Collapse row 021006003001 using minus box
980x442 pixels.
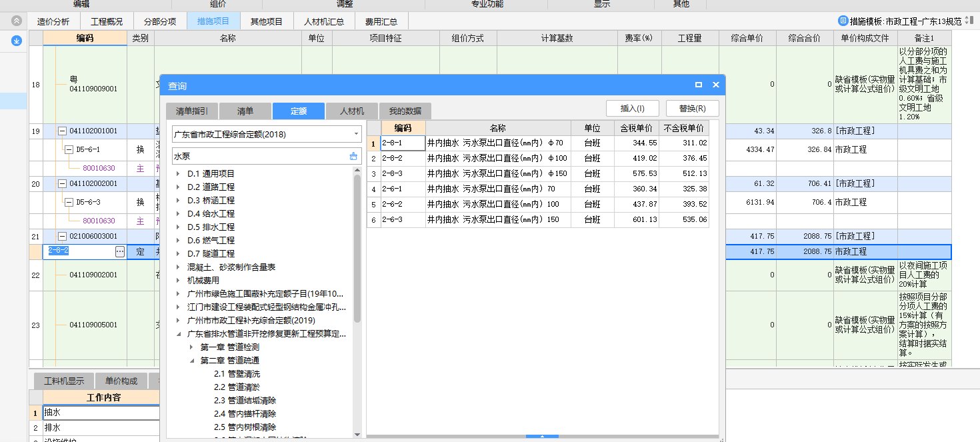click(x=63, y=236)
